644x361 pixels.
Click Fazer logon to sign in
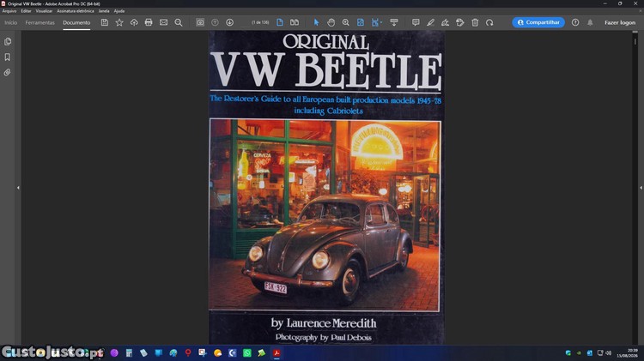(620, 22)
